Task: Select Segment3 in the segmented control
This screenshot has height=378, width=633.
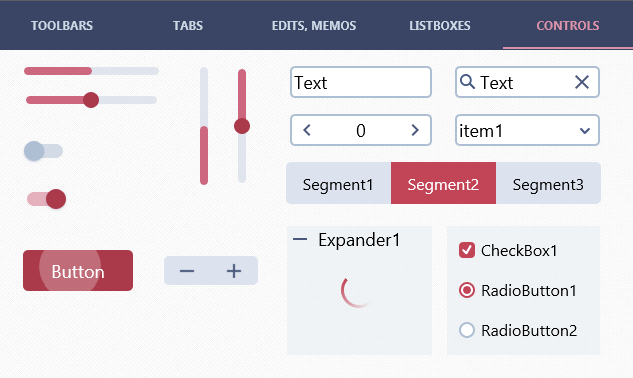Action: [548, 183]
